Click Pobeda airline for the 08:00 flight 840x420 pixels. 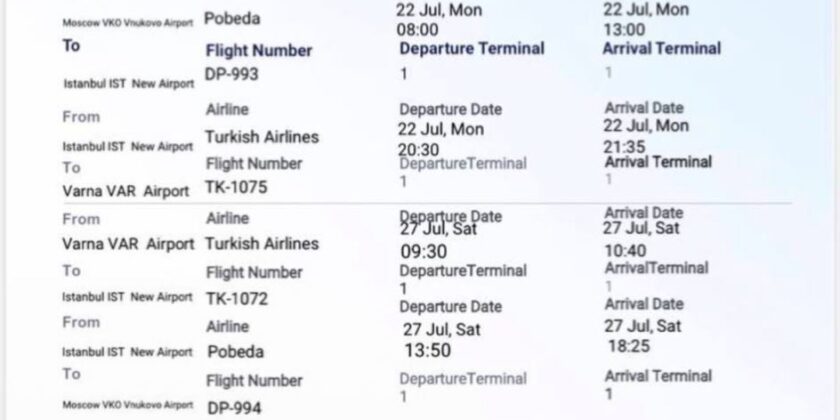pyautogui.click(x=232, y=18)
